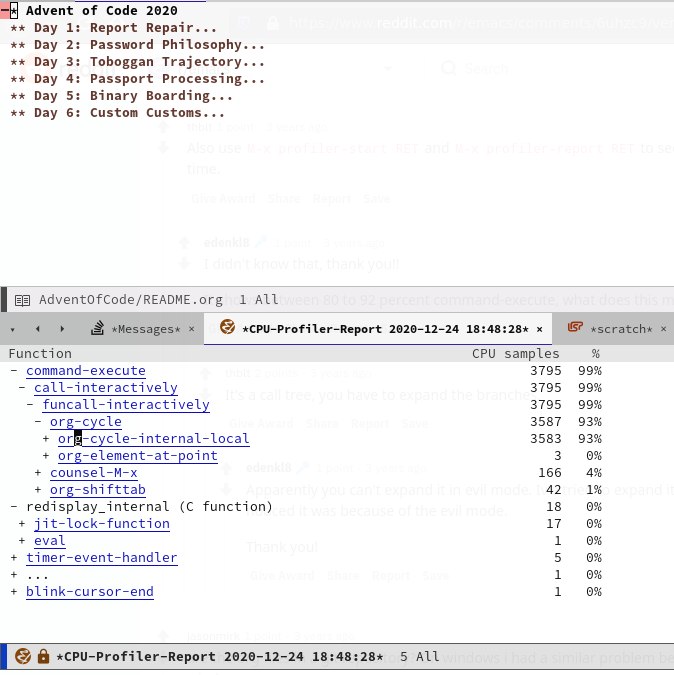
Task: Collapse the redisplay_internal branch
Action: (x=14, y=507)
